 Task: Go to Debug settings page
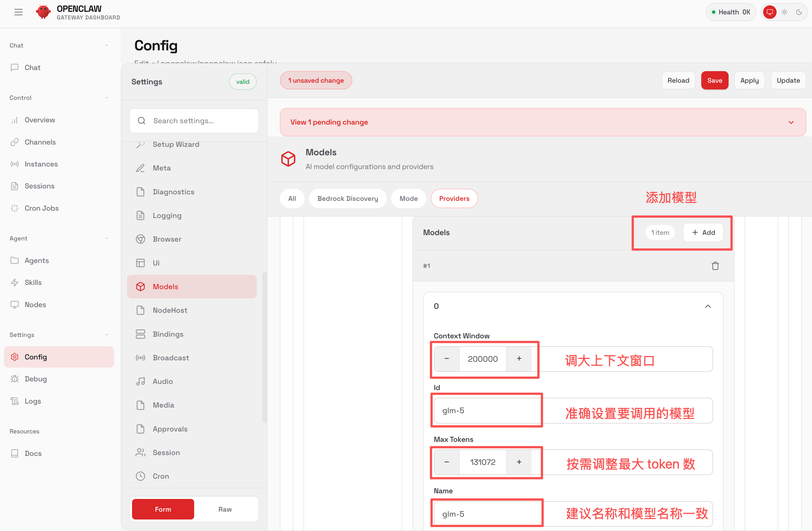click(35, 379)
